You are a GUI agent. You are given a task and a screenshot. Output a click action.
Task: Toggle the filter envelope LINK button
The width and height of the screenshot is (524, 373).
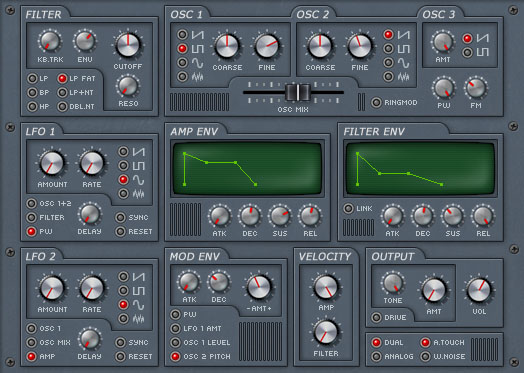click(x=348, y=208)
